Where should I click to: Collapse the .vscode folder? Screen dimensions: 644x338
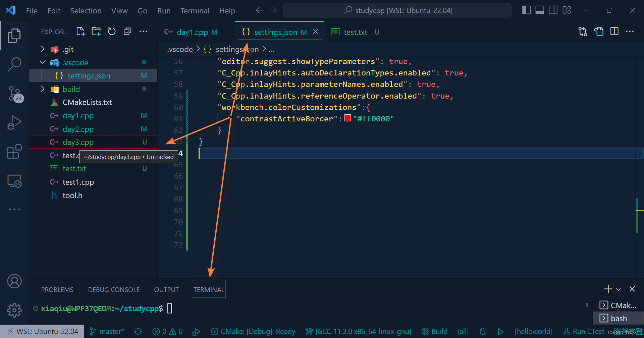click(x=43, y=62)
